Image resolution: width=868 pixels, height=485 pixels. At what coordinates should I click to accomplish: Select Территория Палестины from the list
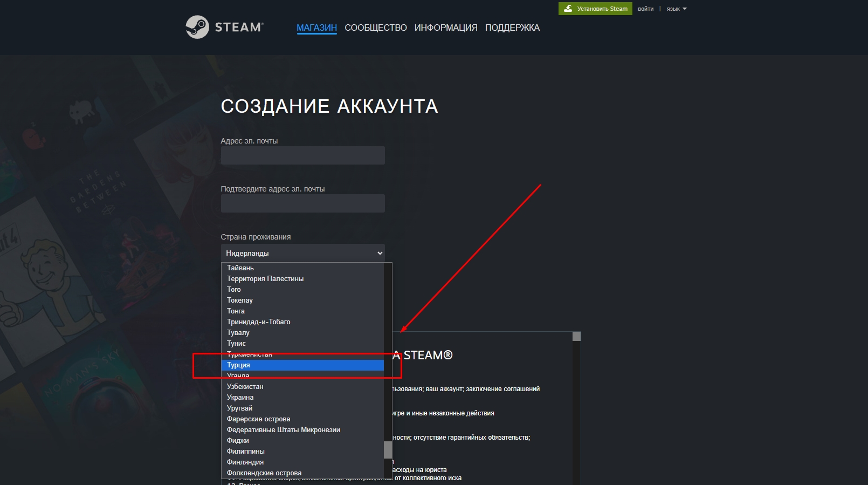(302, 279)
